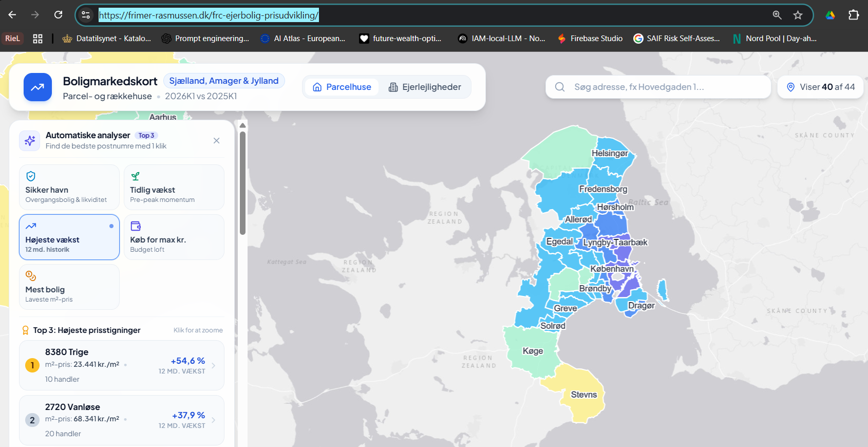Switch to the Ejerlejligheder tab
This screenshot has height=447, width=868.
(x=425, y=87)
